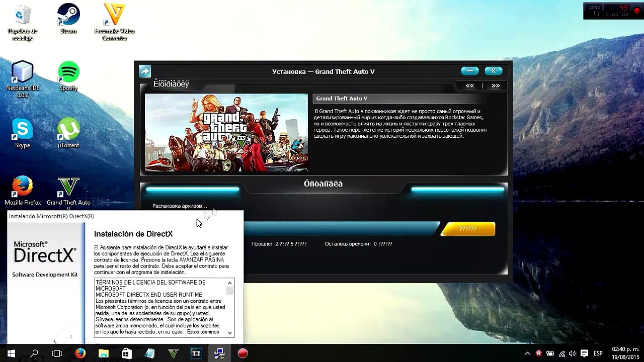Open the Skype desktop shortcut
The width and height of the screenshot is (644, 362).
23,134
